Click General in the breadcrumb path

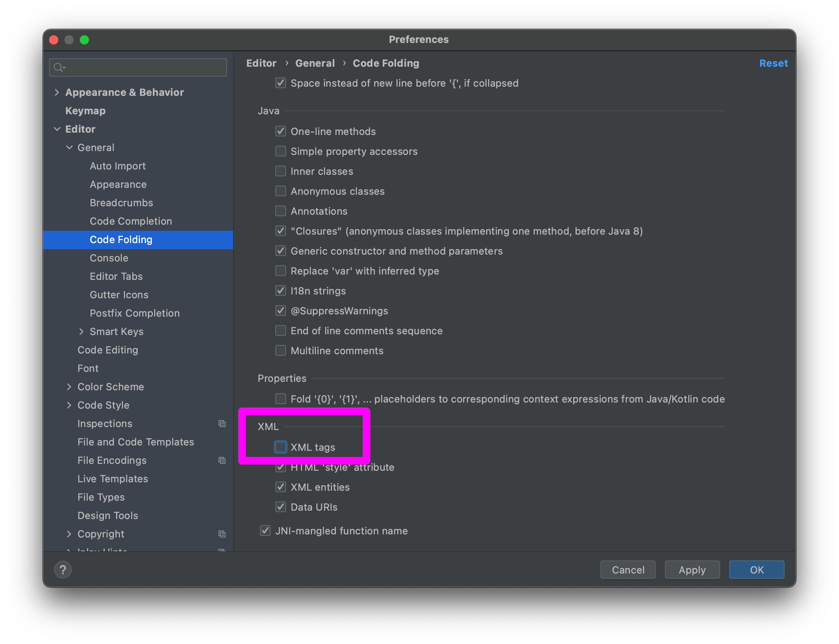coord(315,63)
